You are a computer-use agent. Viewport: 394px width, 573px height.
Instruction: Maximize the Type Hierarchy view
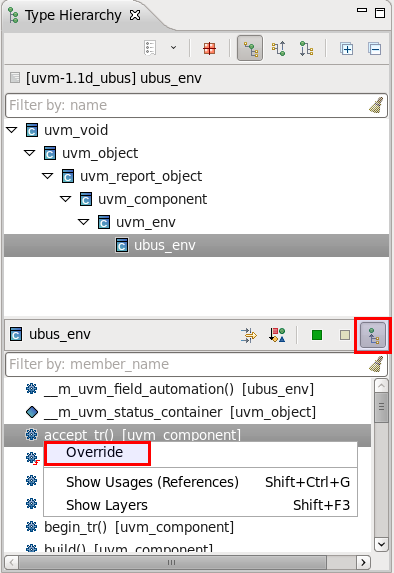[380, 13]
